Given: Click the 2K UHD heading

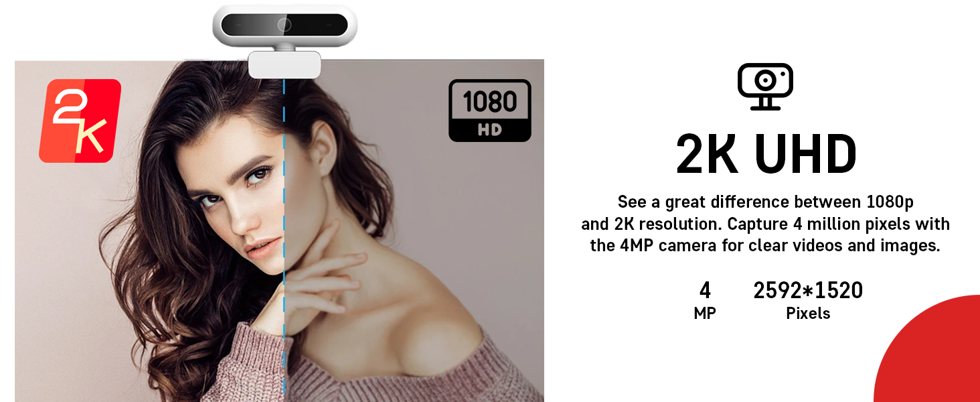Looking at the screenshot, I should [766, 155].
